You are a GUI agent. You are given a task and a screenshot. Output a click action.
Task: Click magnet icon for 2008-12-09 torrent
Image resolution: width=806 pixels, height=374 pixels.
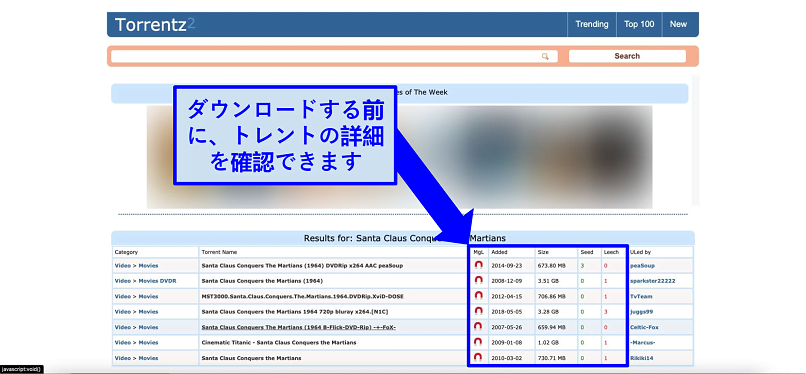(x=479, y=280)
